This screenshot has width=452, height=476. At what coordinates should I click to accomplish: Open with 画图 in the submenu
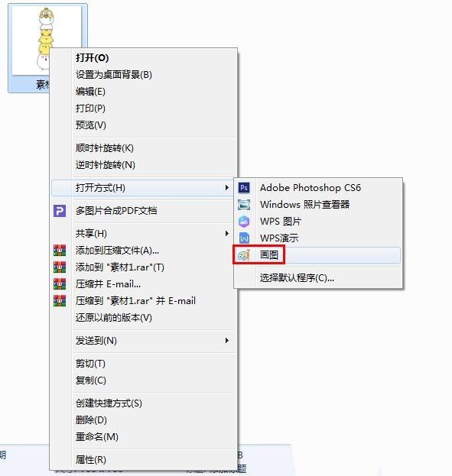tap(318, 255)
